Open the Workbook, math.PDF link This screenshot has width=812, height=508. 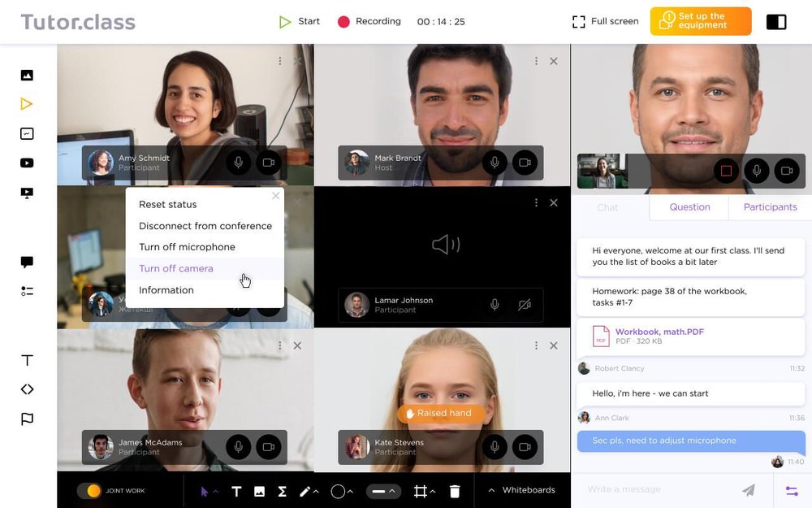pos(659,332)
